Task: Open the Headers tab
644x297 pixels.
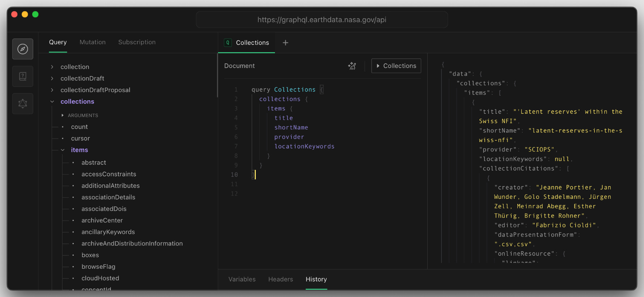Action: coord(281,279)
